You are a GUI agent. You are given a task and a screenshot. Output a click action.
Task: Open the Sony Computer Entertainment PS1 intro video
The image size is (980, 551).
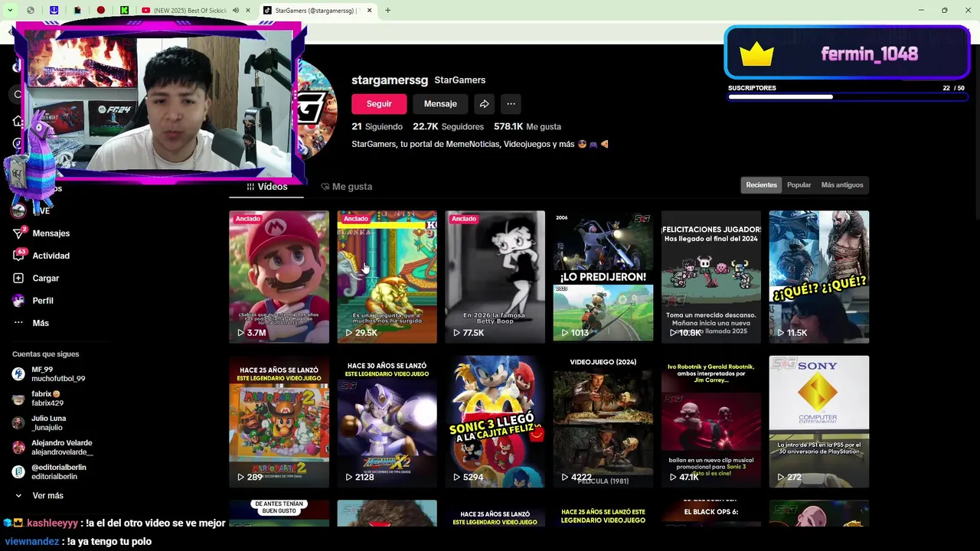tap(818, 422)
